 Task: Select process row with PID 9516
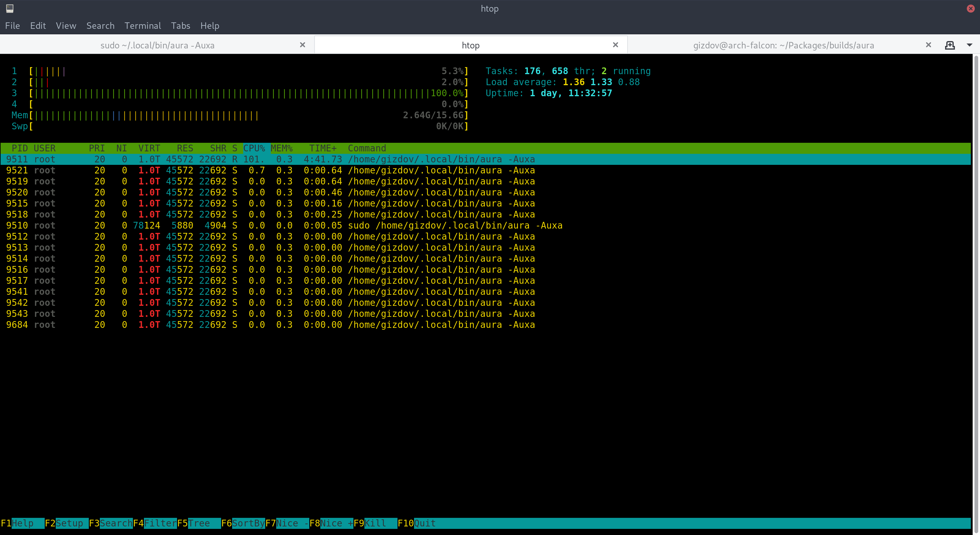pos(485,269)
